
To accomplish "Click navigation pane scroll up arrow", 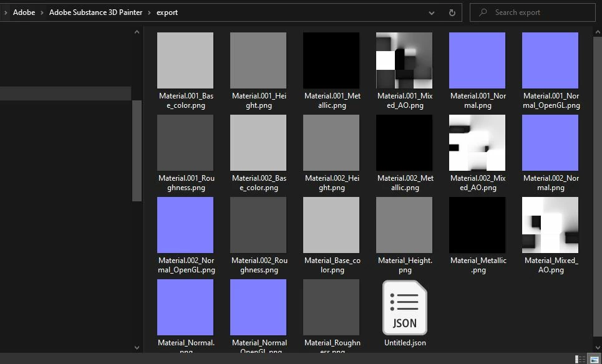I will (x=137, y=32).
